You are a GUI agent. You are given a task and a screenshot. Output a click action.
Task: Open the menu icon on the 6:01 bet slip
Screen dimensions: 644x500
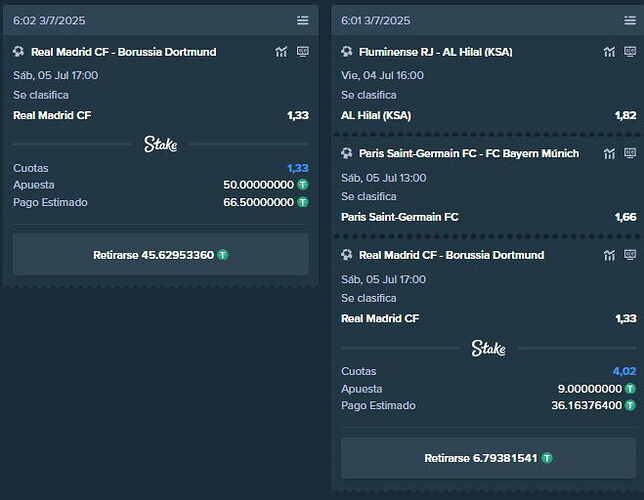pyautogui.click(x=630, y=20)
